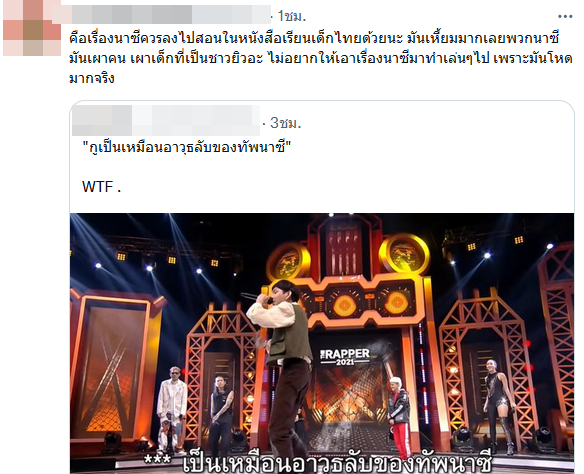This screenshot has height=474, width=584.
Task: Open the three-dots more options menu
Action: [x=565, y=16]
